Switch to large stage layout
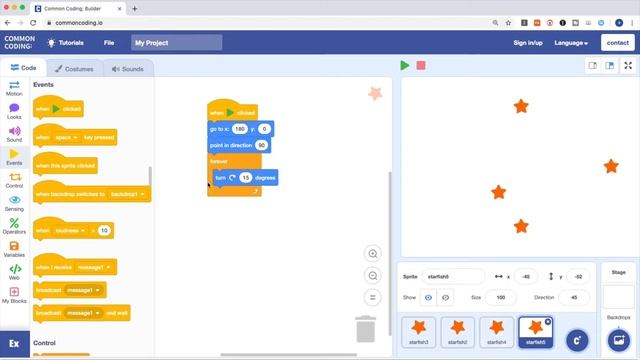This screenshot has width=640, height=360. [610, 65]
